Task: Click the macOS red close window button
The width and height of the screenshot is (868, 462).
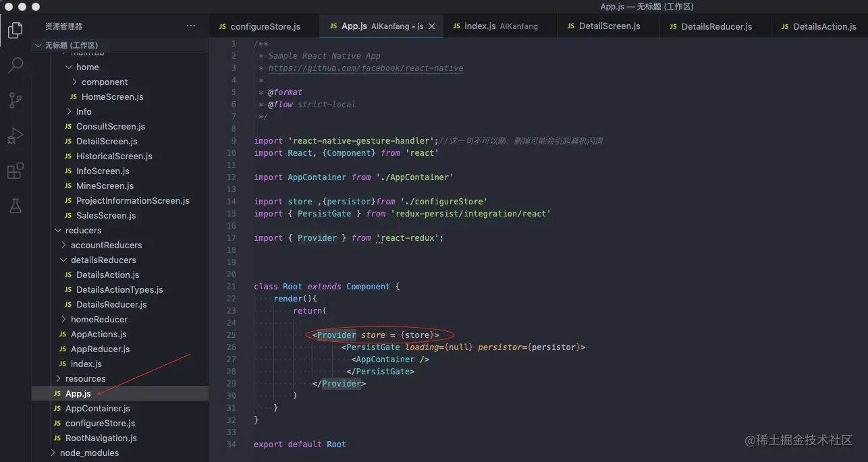Action: [9, 7]
